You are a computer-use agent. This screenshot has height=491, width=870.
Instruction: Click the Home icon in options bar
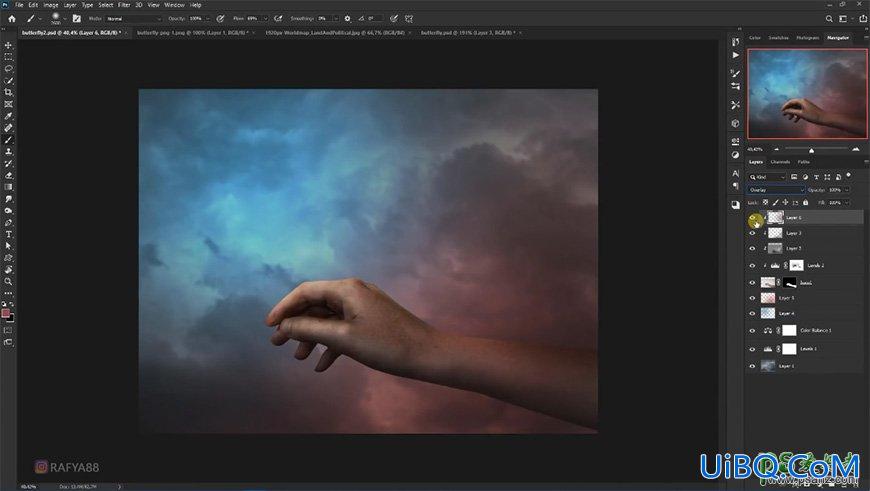tap(12, 18)
